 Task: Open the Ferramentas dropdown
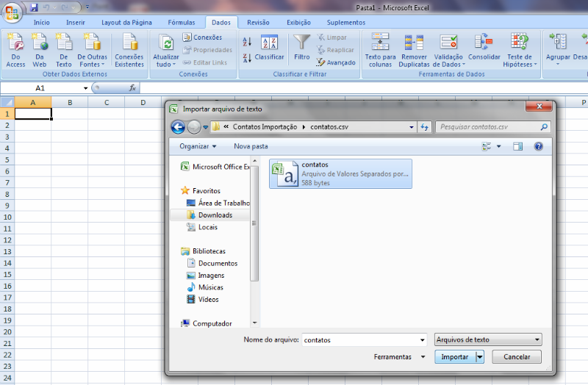399,357
